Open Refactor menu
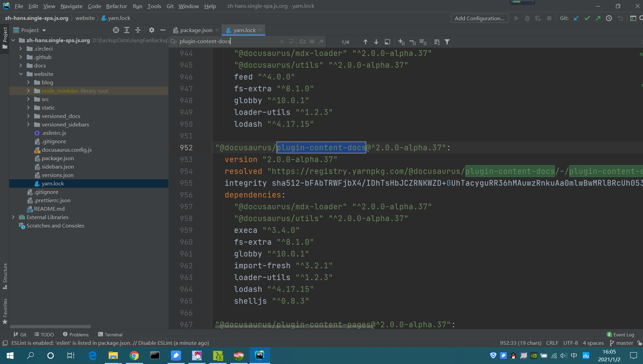The image size is (643, 364). pyautogui.click(x=116, y=6)
